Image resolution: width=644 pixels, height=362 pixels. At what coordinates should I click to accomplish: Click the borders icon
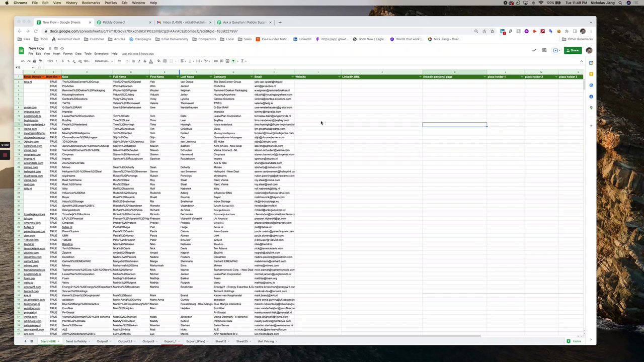coord(165,61)
